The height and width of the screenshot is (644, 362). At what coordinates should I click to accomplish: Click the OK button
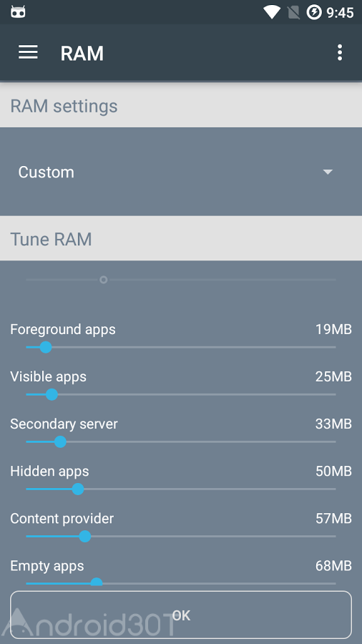181,615
